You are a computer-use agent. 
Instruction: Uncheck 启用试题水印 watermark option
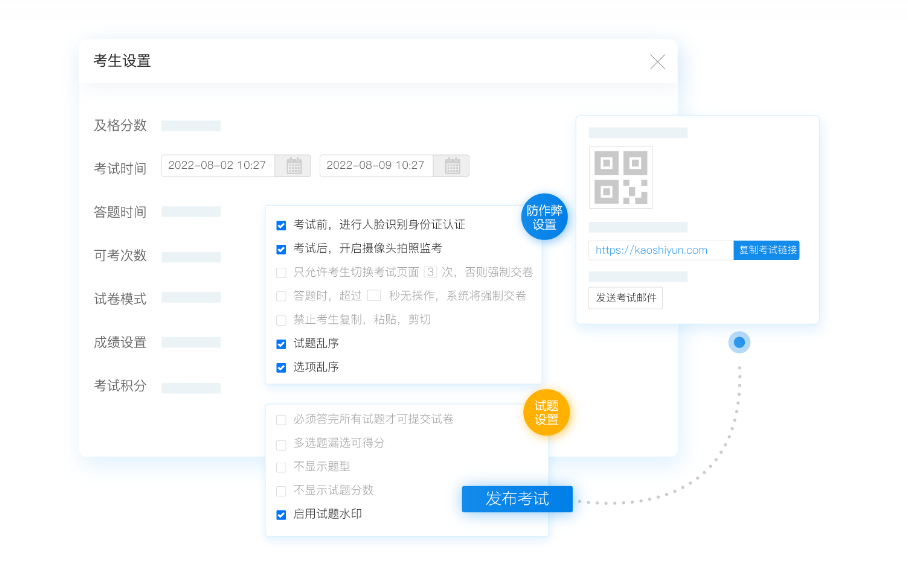[x=281, y=515]
